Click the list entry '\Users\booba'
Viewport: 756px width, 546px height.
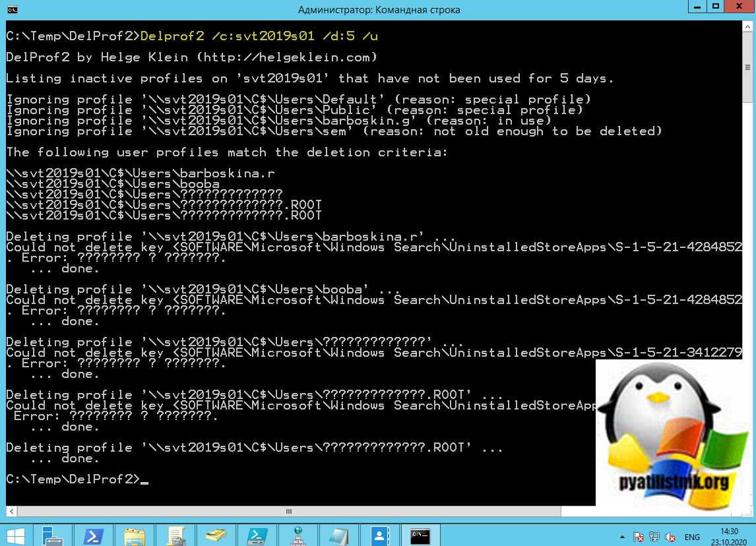pyautogui.click(x=113, y=184)
